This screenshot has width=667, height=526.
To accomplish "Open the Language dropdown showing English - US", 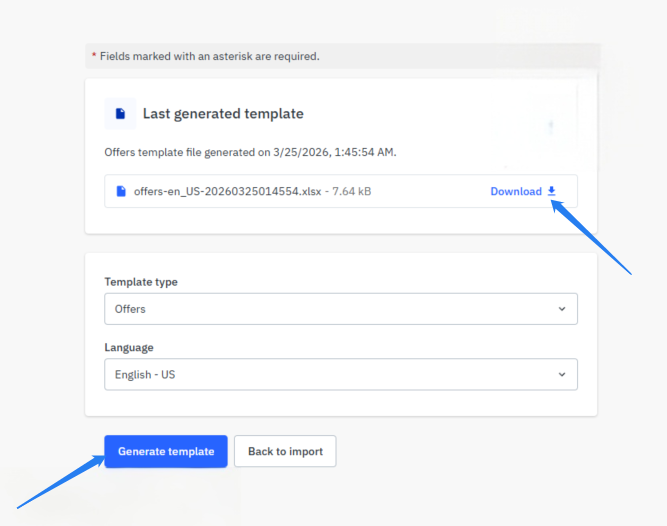I will (340, 375).
